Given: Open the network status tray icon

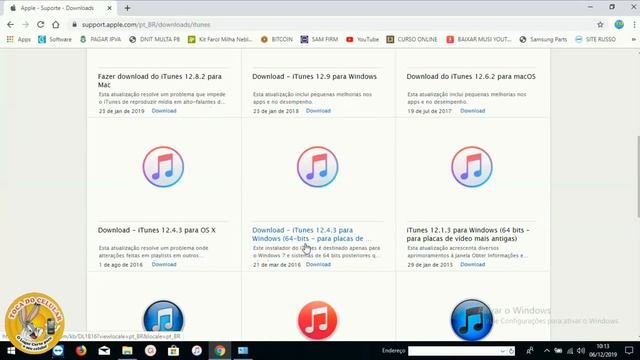Looking at the screenshot, I should [x=570, y=351].
